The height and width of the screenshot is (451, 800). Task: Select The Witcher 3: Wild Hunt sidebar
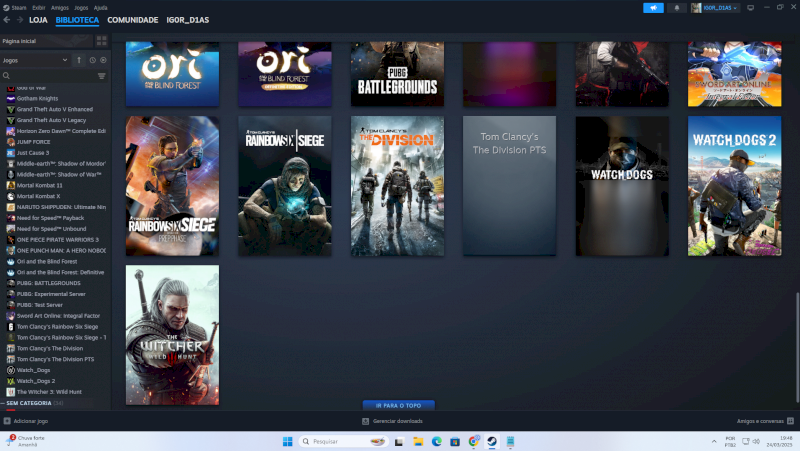[x=56, y=392]
